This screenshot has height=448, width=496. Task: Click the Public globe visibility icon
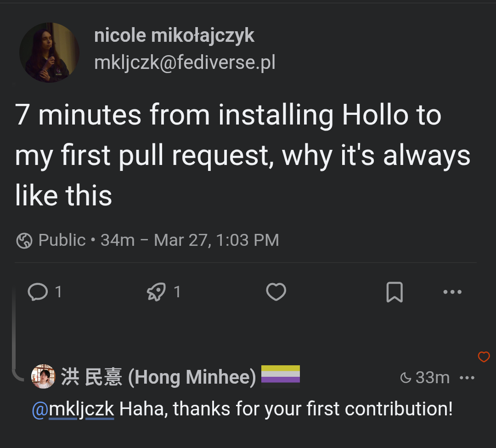click(24, 240)
